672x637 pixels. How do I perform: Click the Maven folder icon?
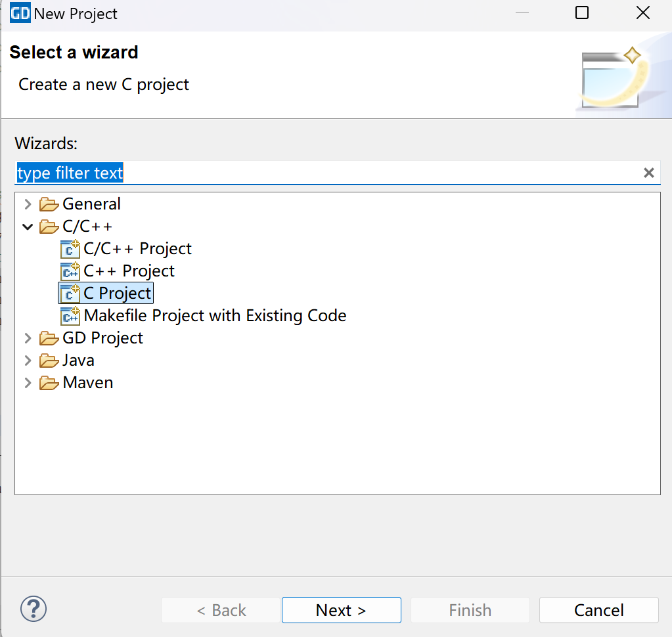pos(49,383)
